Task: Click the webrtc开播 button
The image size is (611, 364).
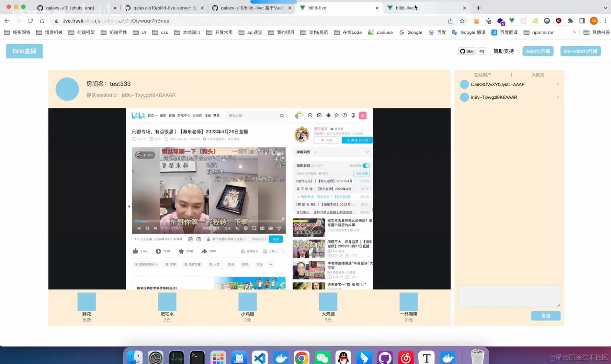Action: tap(538, 51)
